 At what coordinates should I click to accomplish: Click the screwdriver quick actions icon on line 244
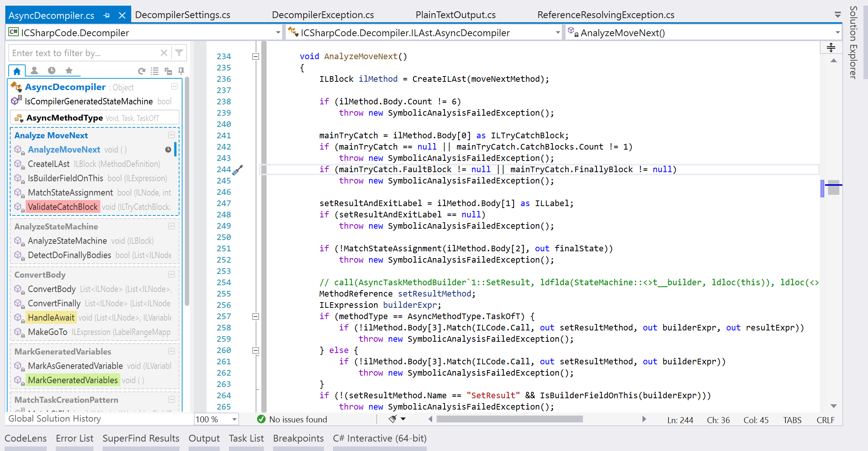point(238,170)
